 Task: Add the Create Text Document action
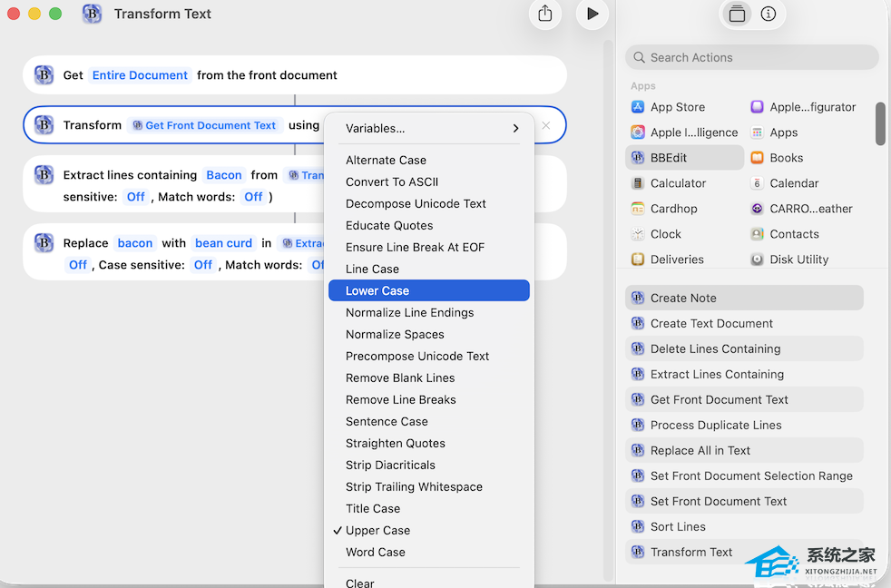click(x=744, y=323)
